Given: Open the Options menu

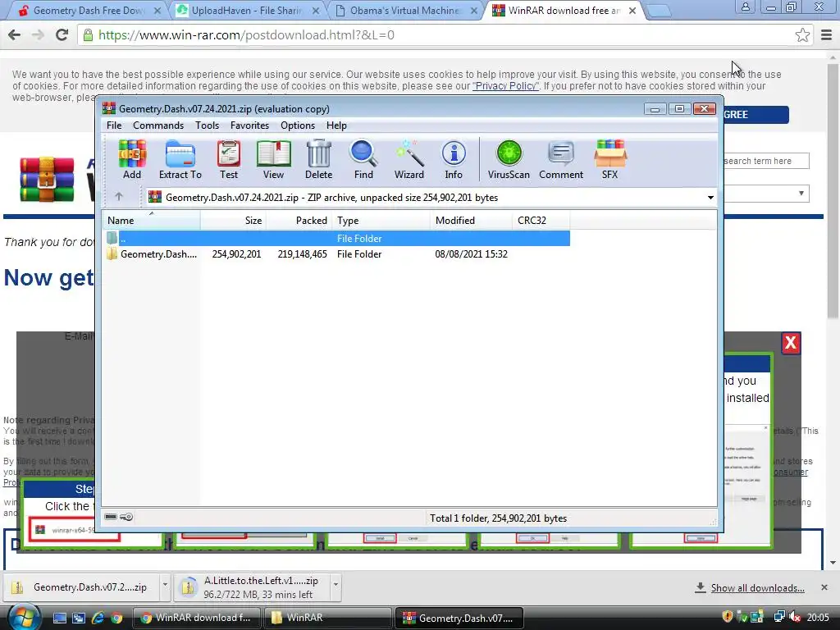Looking at the screenshot, I should click(298, 126).
